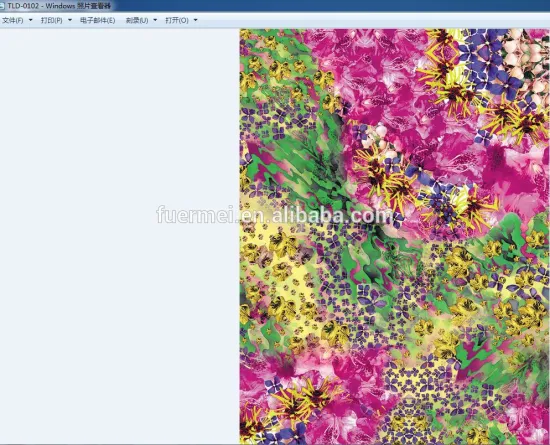
Task: Click the 电子邮件(E) toolbar item
Action: 98,20
